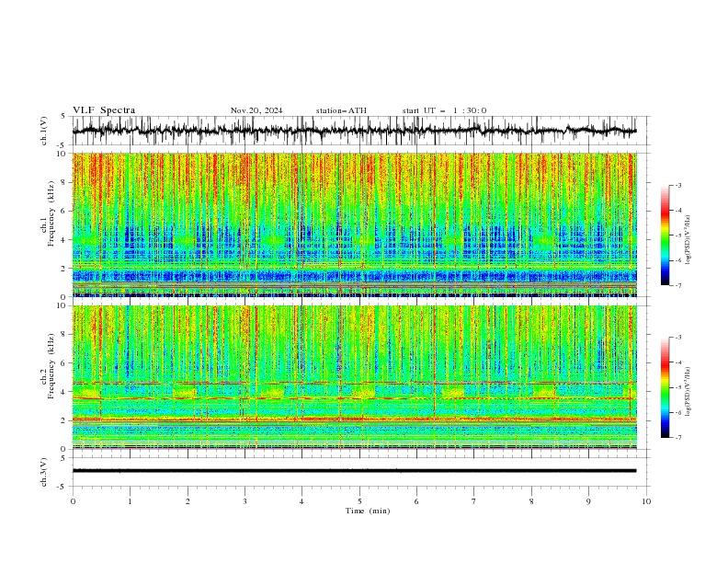Click the ch.3 flat voltage trace

(x=355, y=471)
